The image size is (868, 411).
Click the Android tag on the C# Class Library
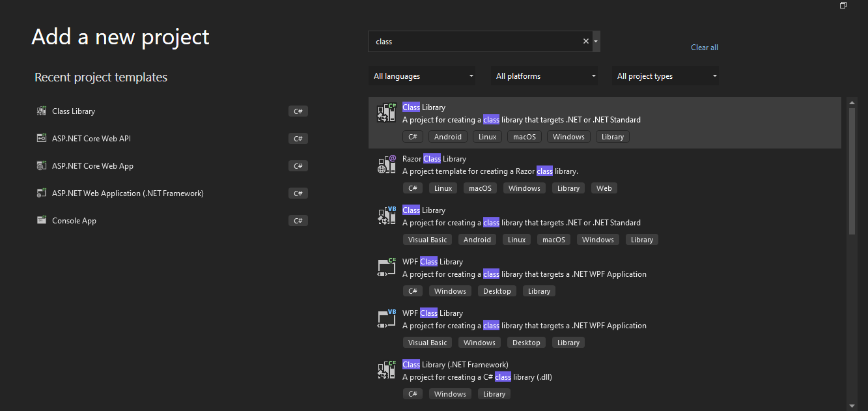click(448, 137)
